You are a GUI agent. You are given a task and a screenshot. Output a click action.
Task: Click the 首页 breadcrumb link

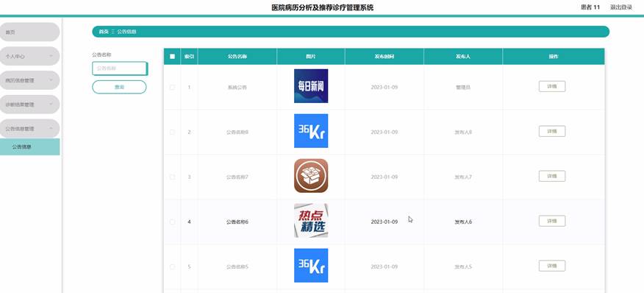click(104, 32)
